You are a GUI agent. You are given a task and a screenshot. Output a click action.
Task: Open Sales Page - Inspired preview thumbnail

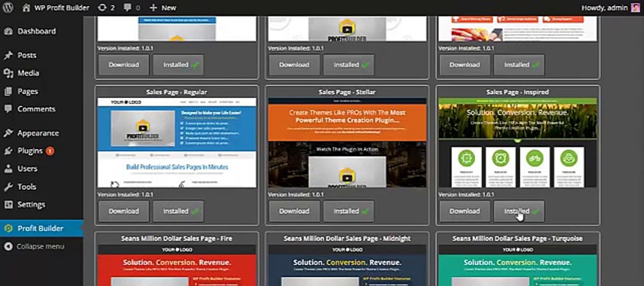pos(518,143)
